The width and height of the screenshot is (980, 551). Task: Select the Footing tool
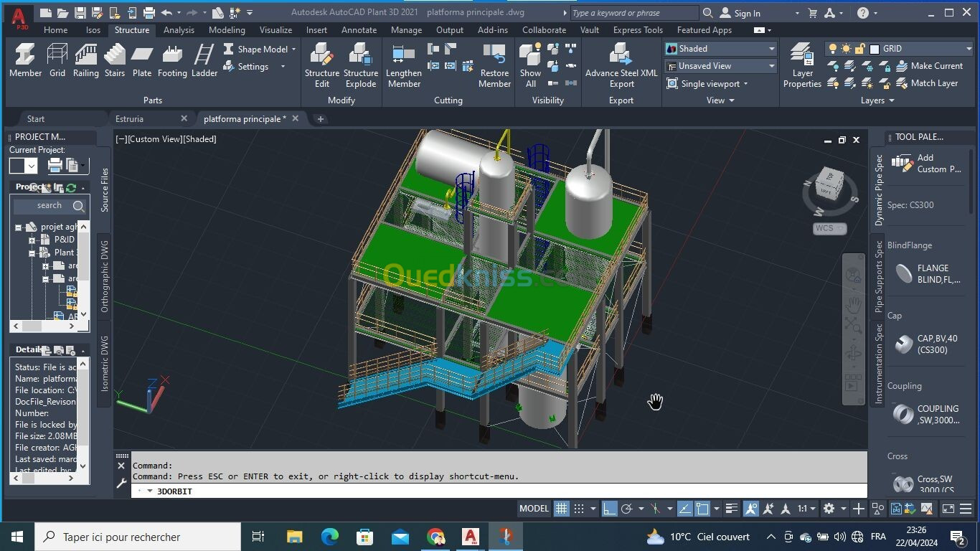pos(172,60)
